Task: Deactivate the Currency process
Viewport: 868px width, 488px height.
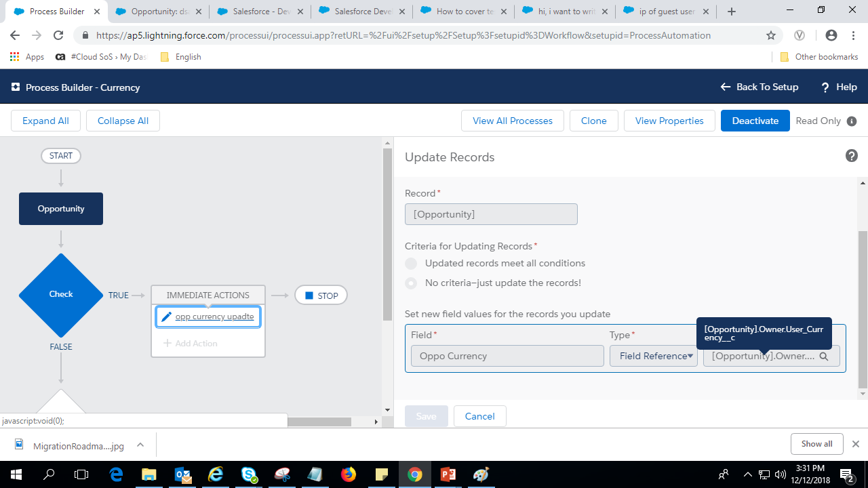Action: 755,121
